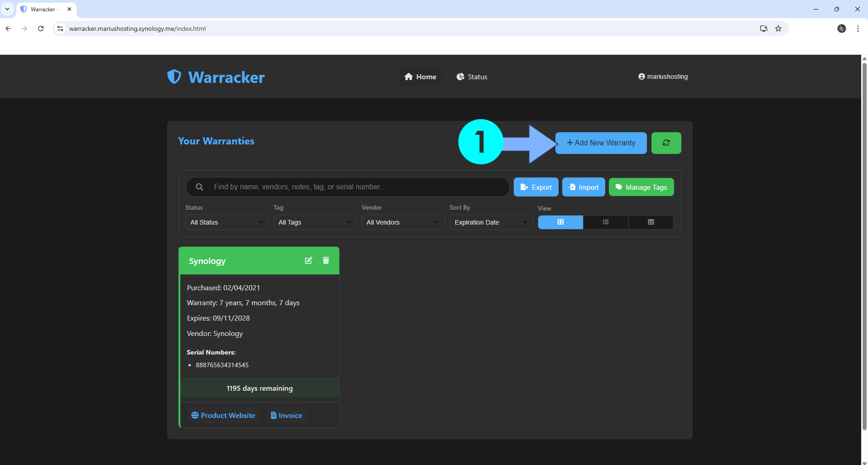Click Purchased: 02/04/2021 text
The image size is (868, 465).
223,288
